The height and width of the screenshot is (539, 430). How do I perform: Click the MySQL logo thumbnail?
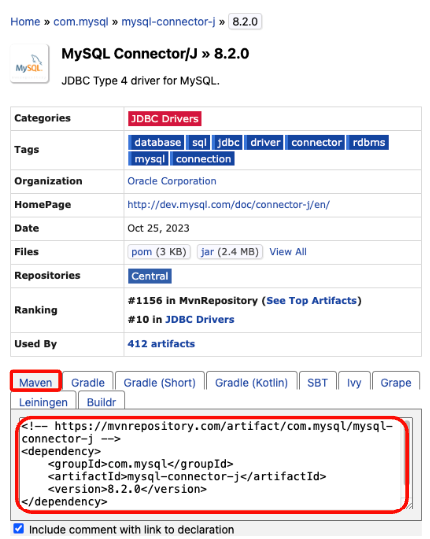[30, 64]
